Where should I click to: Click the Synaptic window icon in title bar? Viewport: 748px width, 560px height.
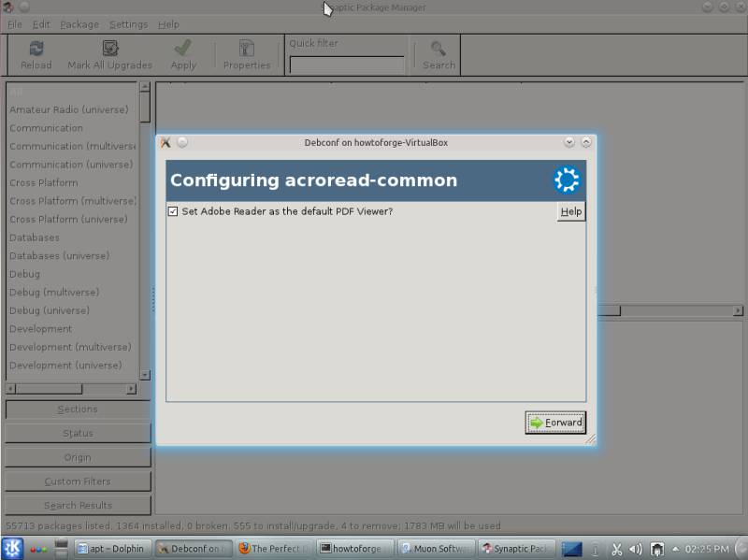(x=8, y=7)
